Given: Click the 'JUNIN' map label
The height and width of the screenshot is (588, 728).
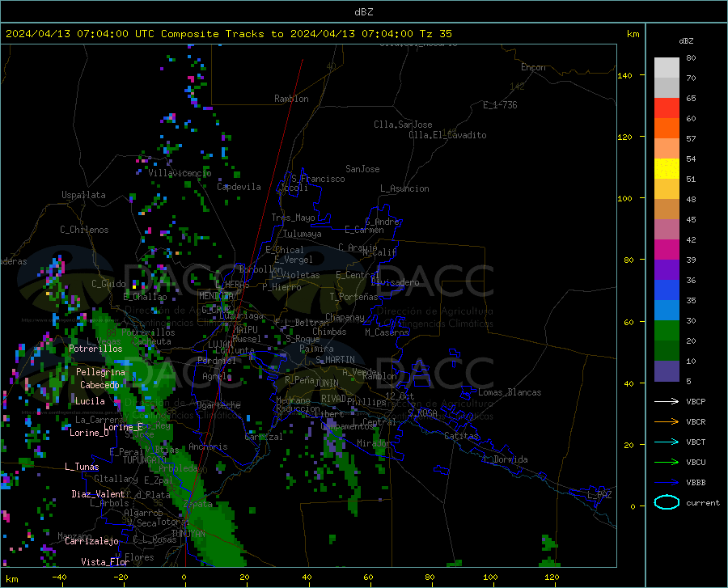Looking at the screenshot, I should point(327,383).
